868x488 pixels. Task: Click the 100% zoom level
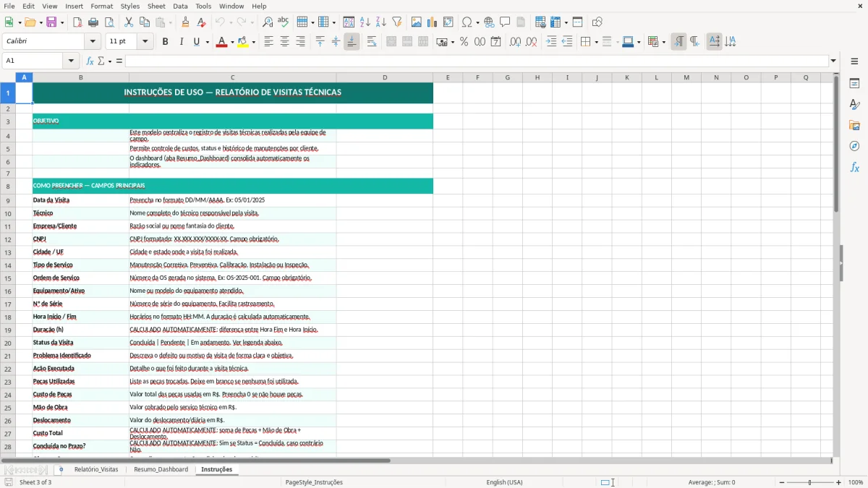click(855, 482)
